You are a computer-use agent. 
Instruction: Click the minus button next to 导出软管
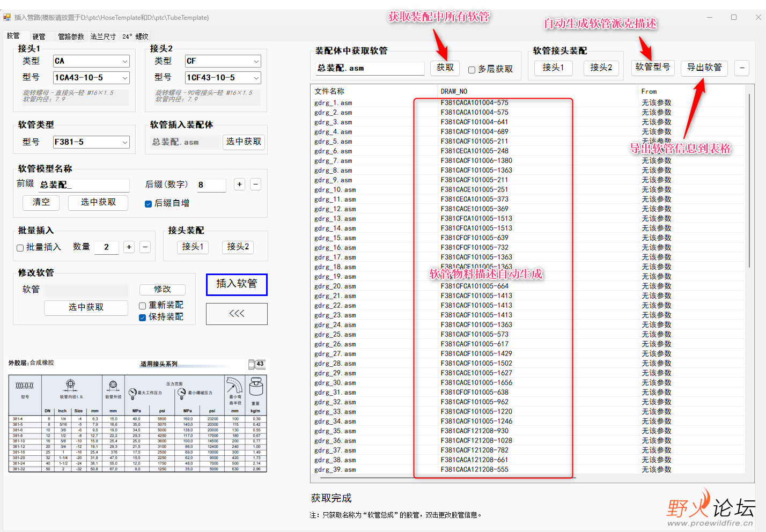tap(742, 68)
